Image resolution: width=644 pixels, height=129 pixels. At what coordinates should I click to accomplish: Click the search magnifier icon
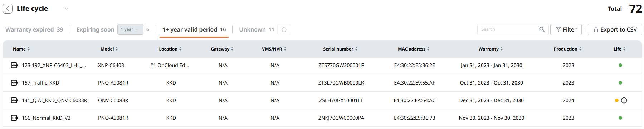point(542,29)
